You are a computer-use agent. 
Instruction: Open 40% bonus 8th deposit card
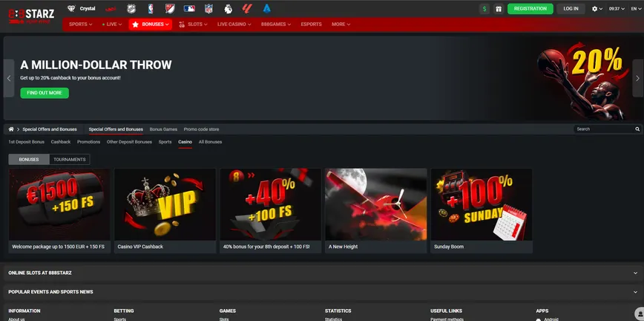[x=270, y=211]
